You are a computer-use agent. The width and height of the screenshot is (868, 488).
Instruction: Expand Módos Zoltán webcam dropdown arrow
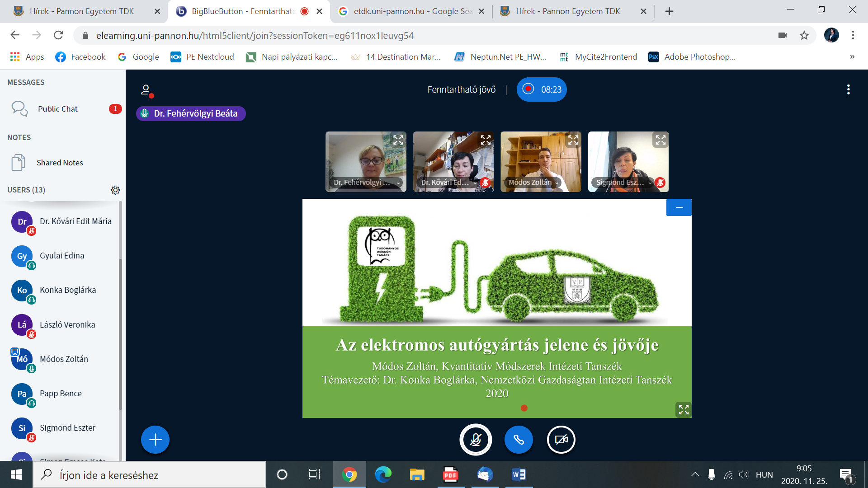pyautogui.click(x=557, y=183)
